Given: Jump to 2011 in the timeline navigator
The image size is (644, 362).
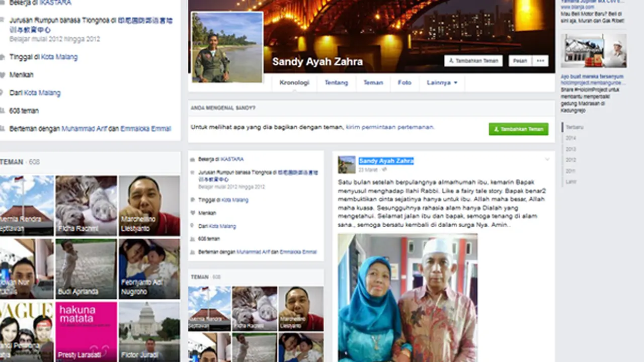Looking at the screenshot, I should (571, 171).
